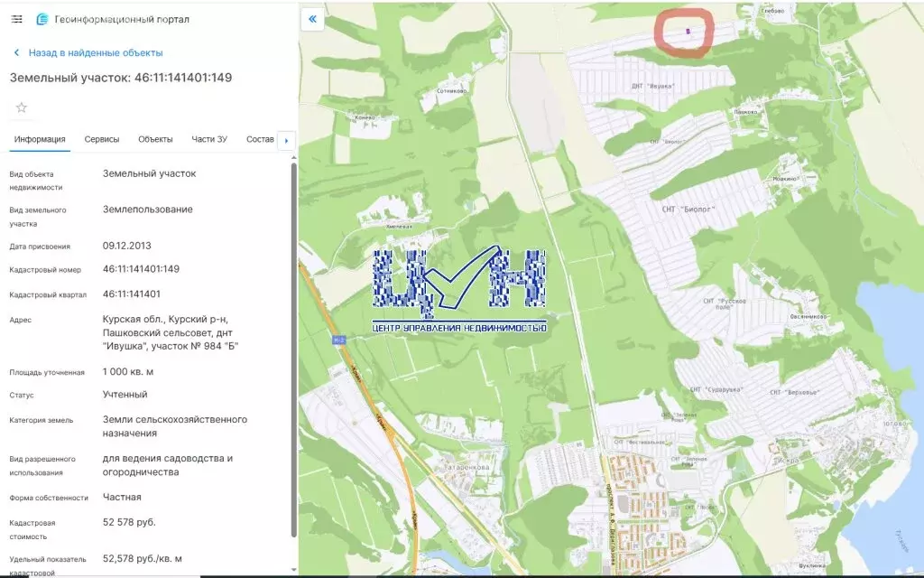Viewport: 924px width, 578px height.
Task: Click the M-2 highway shield on the map
Action: pos(339,340)
